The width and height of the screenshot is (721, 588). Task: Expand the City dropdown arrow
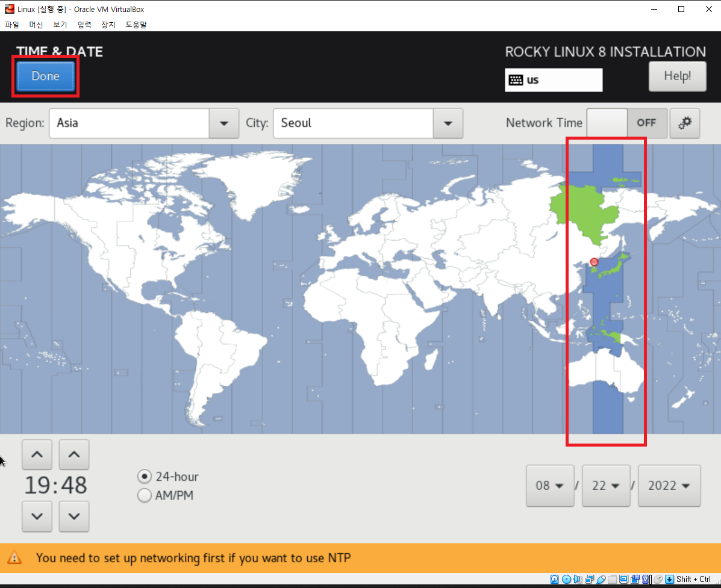(448, 123)
